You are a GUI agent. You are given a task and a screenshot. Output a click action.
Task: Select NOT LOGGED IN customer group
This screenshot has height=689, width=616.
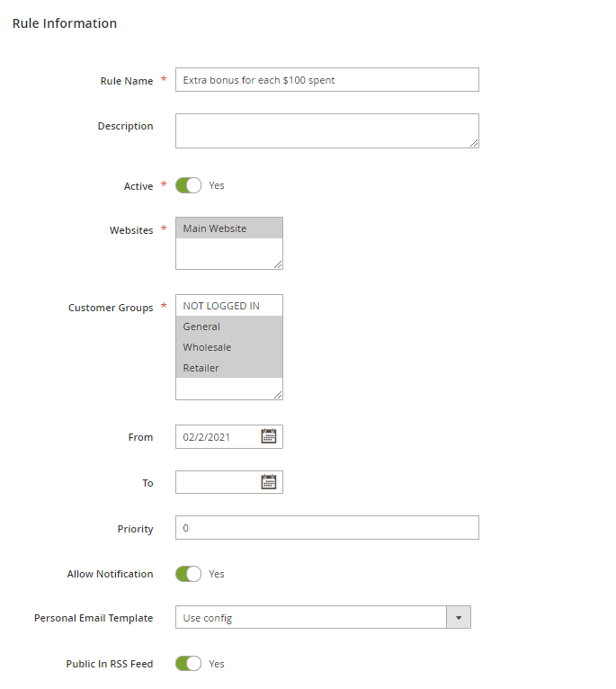228,306
